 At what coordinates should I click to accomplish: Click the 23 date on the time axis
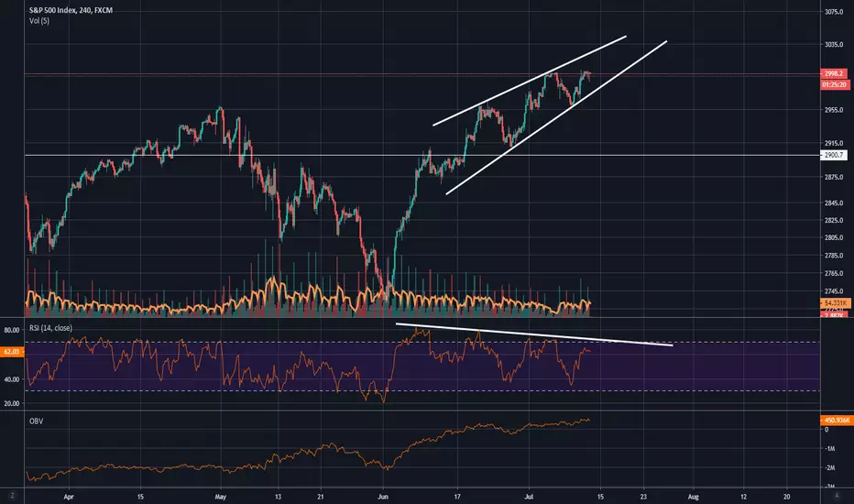[643, 497]
